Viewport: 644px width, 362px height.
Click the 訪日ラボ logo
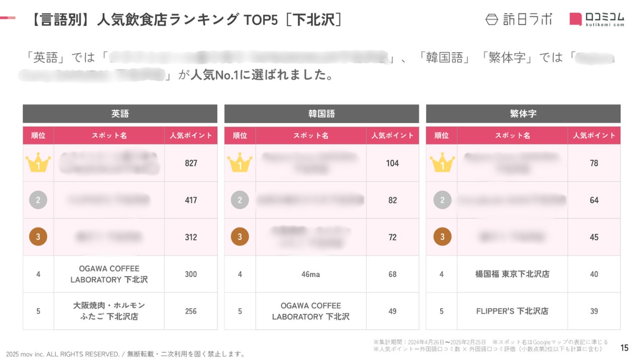(x=519, y=19)
